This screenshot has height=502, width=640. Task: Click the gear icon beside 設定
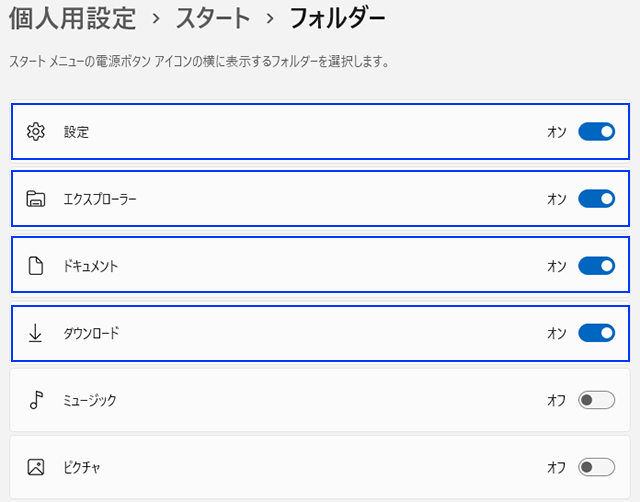(36, 131)
